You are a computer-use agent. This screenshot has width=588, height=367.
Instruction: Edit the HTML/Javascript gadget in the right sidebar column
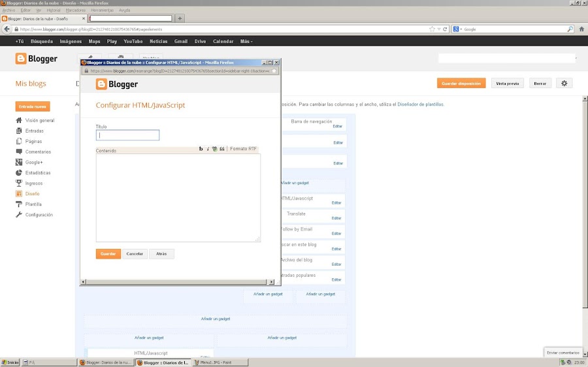coord(336,203)
